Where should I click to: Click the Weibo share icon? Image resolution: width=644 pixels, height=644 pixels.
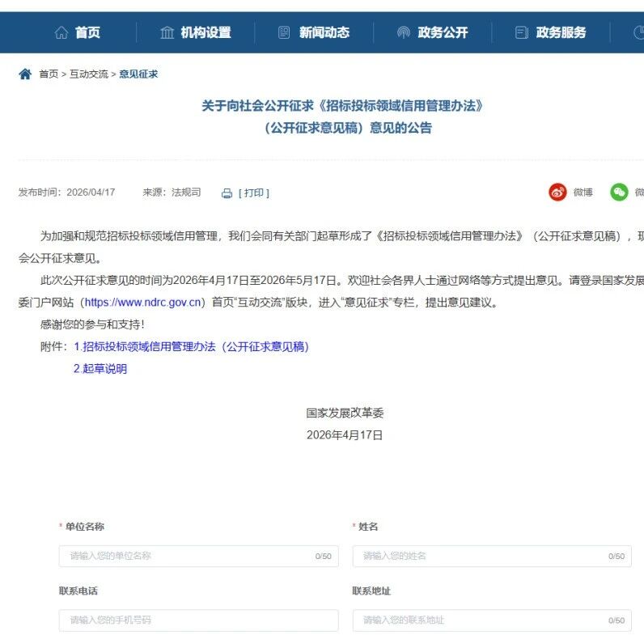tap(557, 193)
